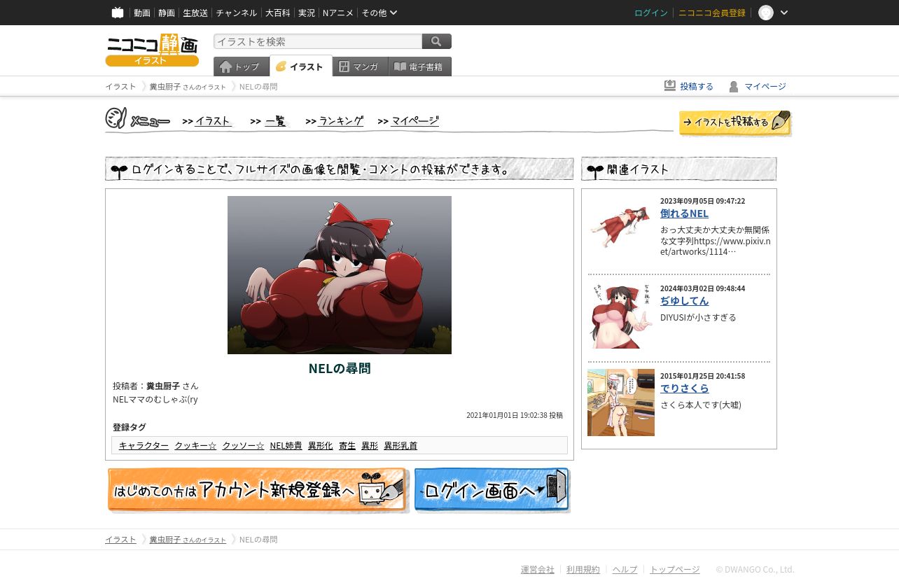Screen dimensions: 899x588
Task: Click the magnifier search button
Action: coord(437,41)
